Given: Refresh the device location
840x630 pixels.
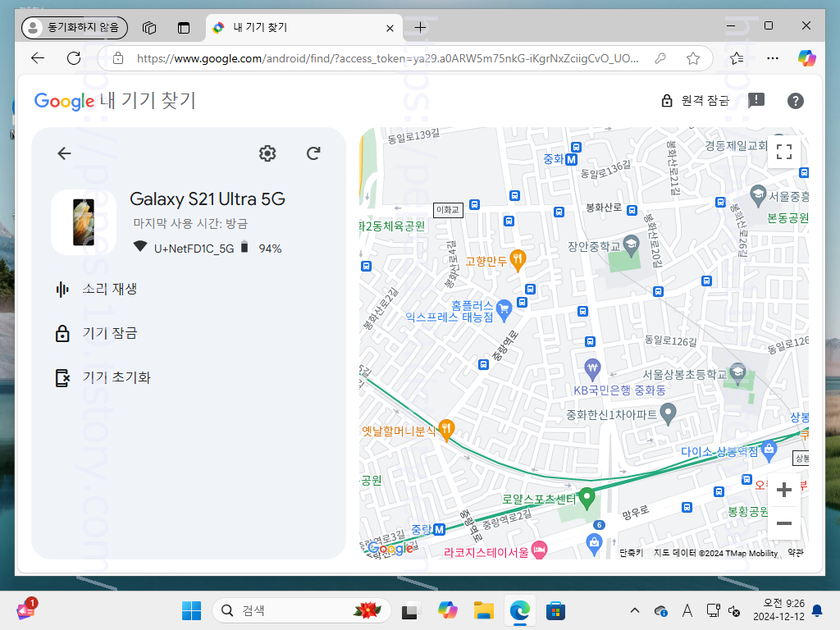Looking at the screenshot, I should (x=313, y=153).
